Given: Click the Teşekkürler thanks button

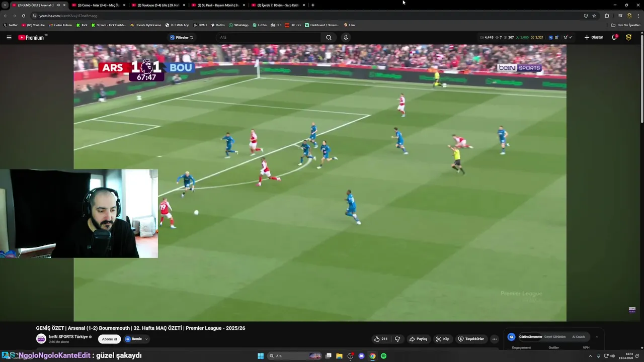Looking at the screenshot, I should click(x=471, y=339).
